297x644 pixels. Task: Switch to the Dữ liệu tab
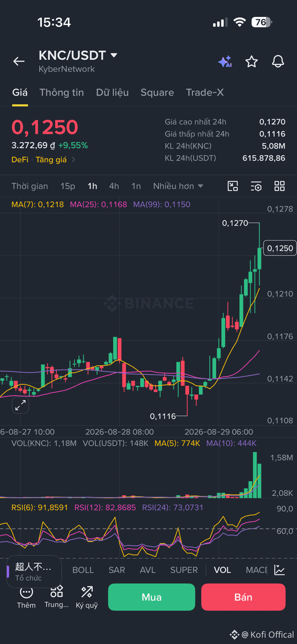click(x=112, y=93)
